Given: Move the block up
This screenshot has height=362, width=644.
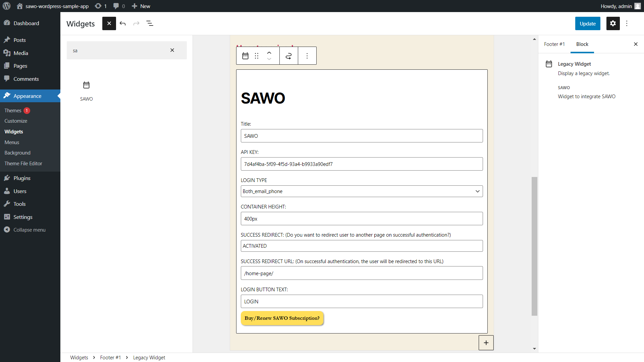Looking at the screenshot, I should pyautogui.click(x=269, y=53).
